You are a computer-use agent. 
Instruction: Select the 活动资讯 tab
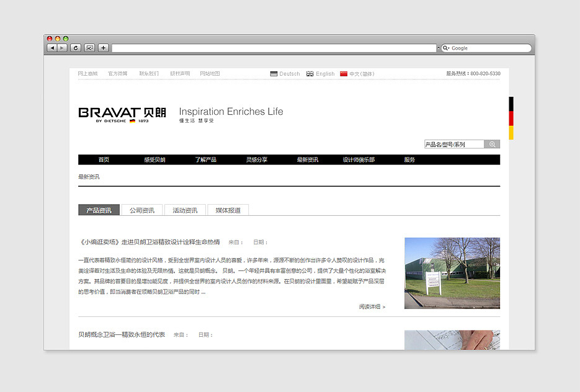point(185,210)
